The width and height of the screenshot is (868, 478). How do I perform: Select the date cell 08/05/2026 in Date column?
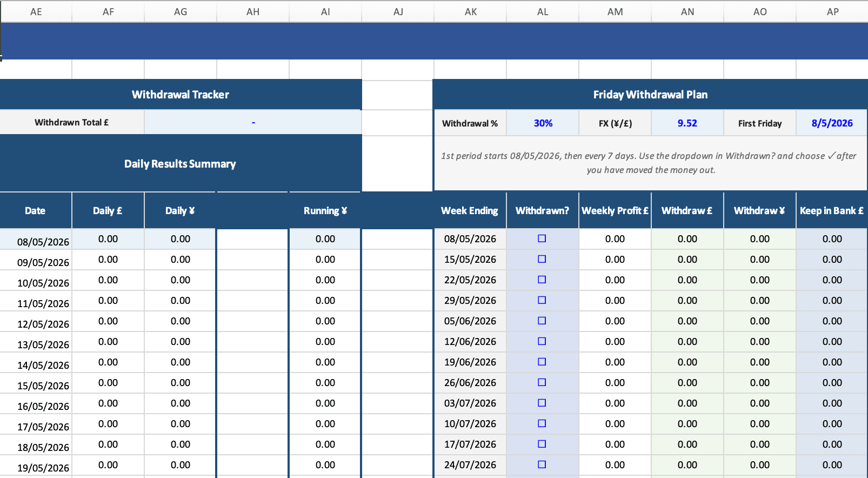coord(36,239)
